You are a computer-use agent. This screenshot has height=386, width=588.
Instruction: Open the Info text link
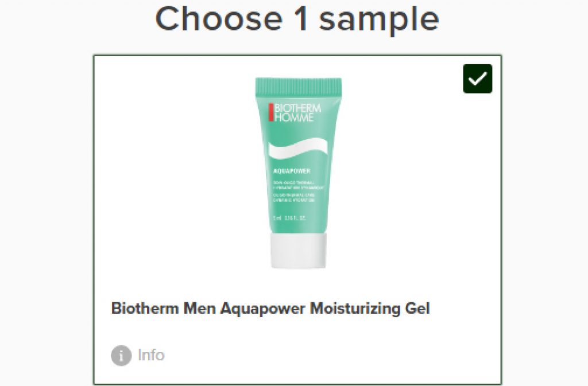pos(151,355)
